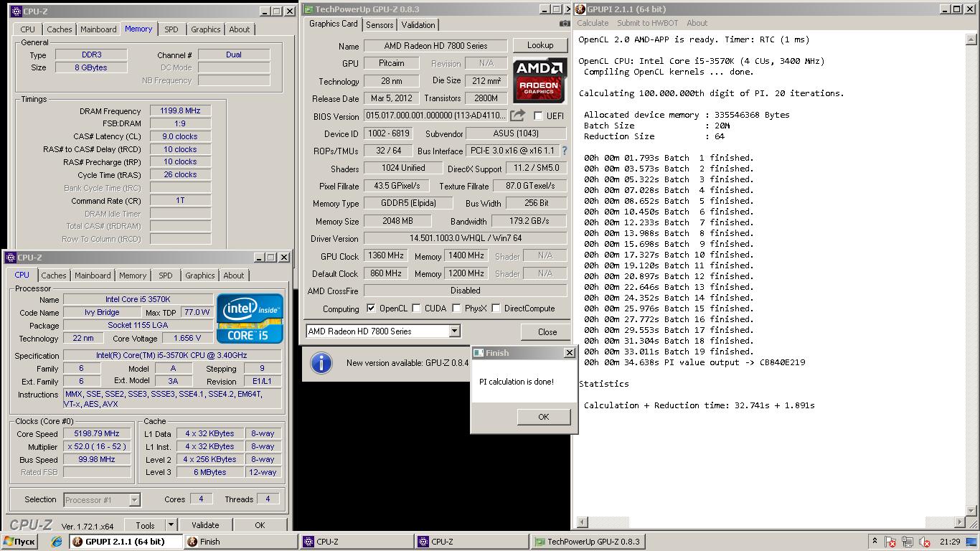
Task: Toggle the DirectCompute checkbox
Action: pyautogui.click(x=496, y=309)
